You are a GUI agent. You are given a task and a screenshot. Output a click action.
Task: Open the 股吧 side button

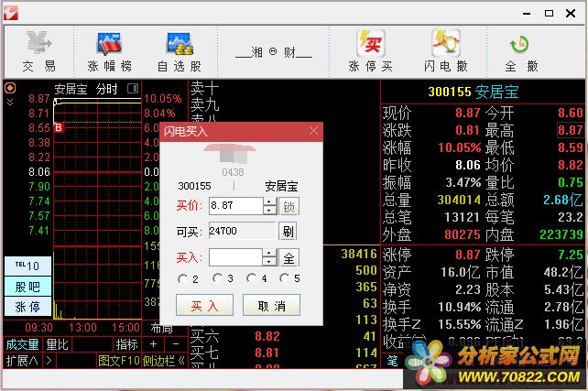(27, 287)
